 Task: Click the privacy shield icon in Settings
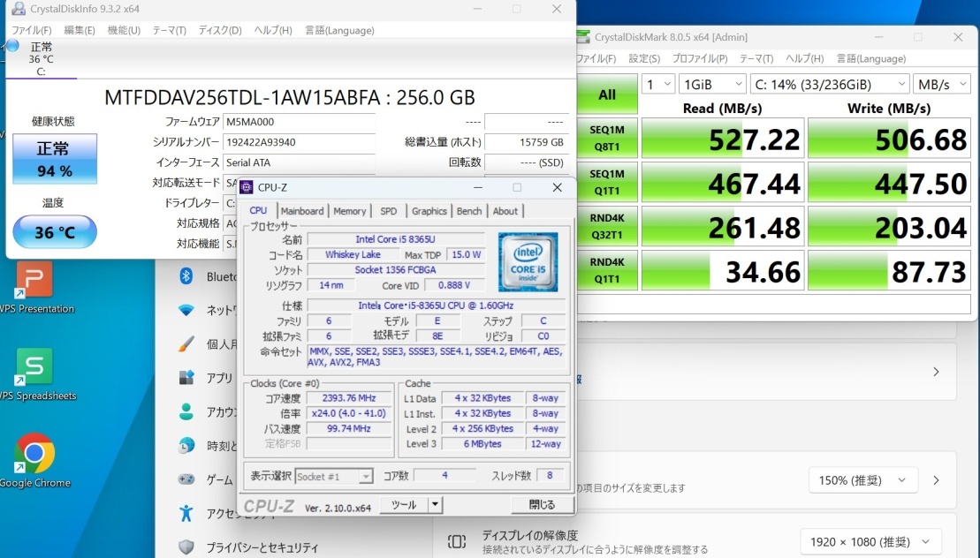[x=186, y=547]
